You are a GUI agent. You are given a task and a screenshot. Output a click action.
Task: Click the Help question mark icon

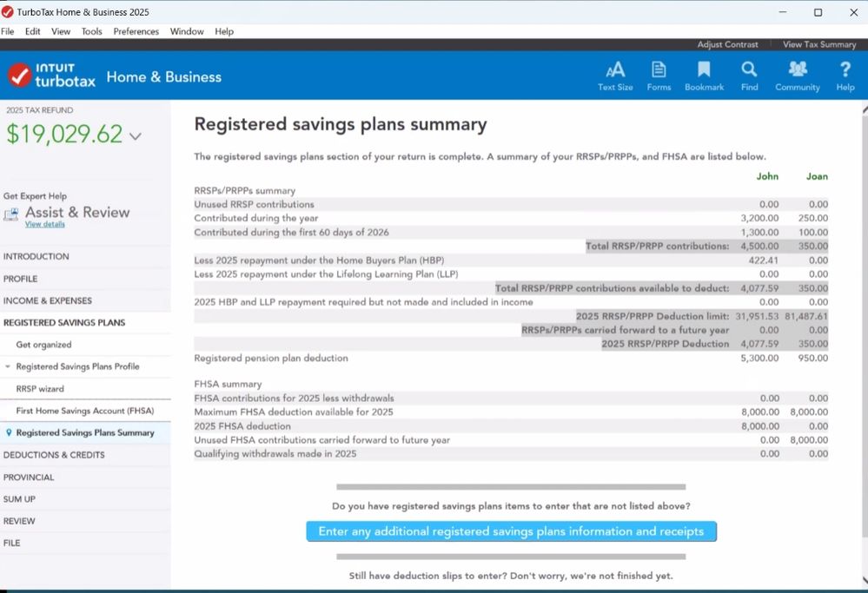[x=845, y=75]
